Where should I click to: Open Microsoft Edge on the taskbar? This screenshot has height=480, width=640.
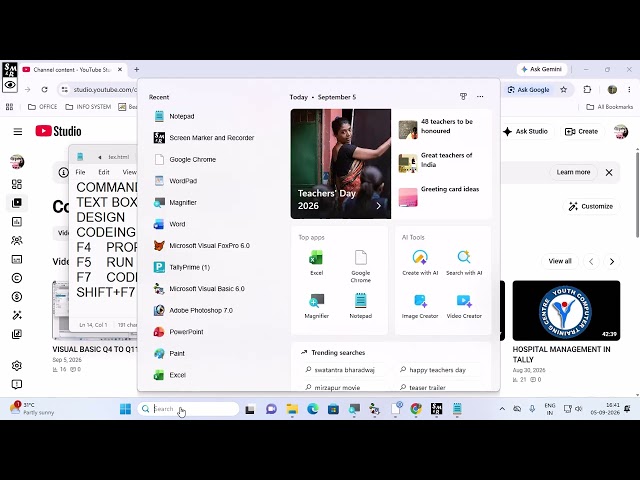313,409
